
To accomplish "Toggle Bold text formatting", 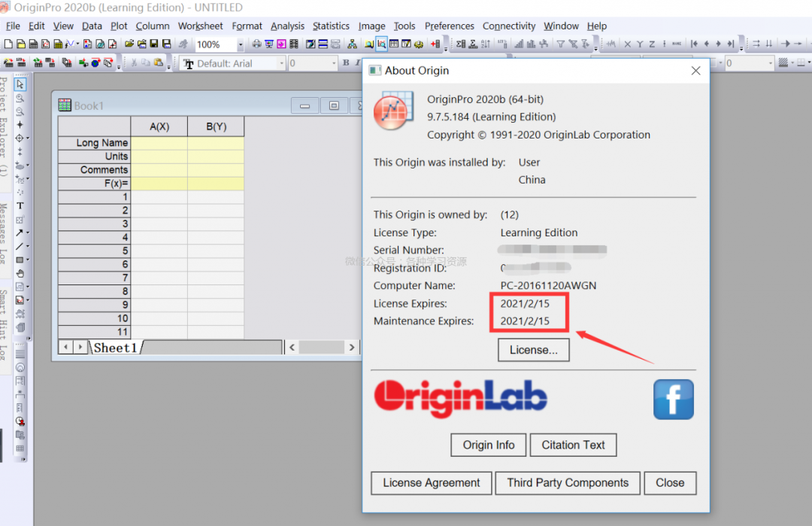I will (346, 62).
